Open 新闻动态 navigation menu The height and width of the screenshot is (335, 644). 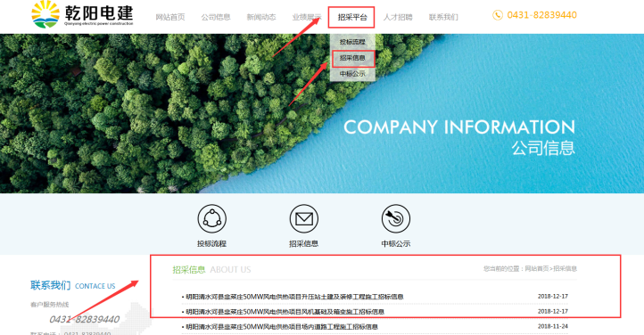[x=261, y=17]
